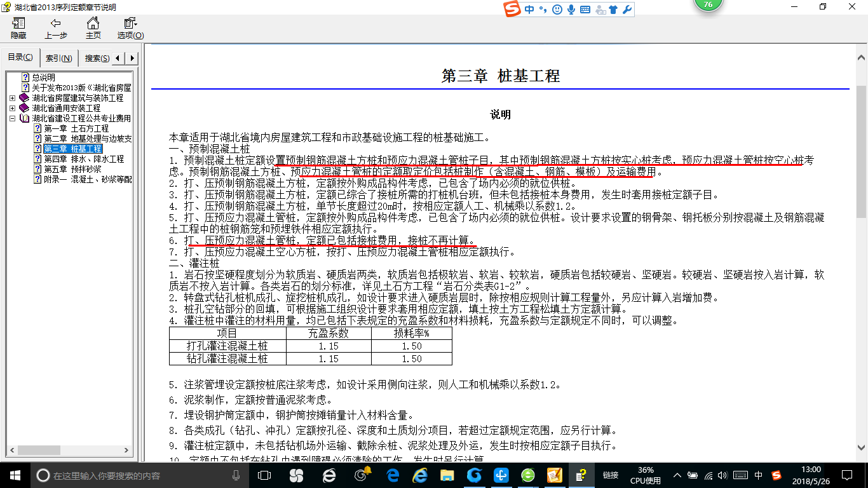Open the 主页 (Home) page
Image resolution: width=868 pixels, height=488 pixels.
(93, 29)
